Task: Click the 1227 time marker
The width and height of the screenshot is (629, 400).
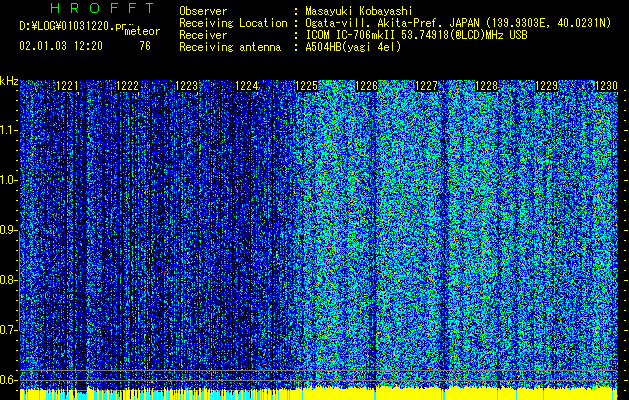Action: pos(426,86)
